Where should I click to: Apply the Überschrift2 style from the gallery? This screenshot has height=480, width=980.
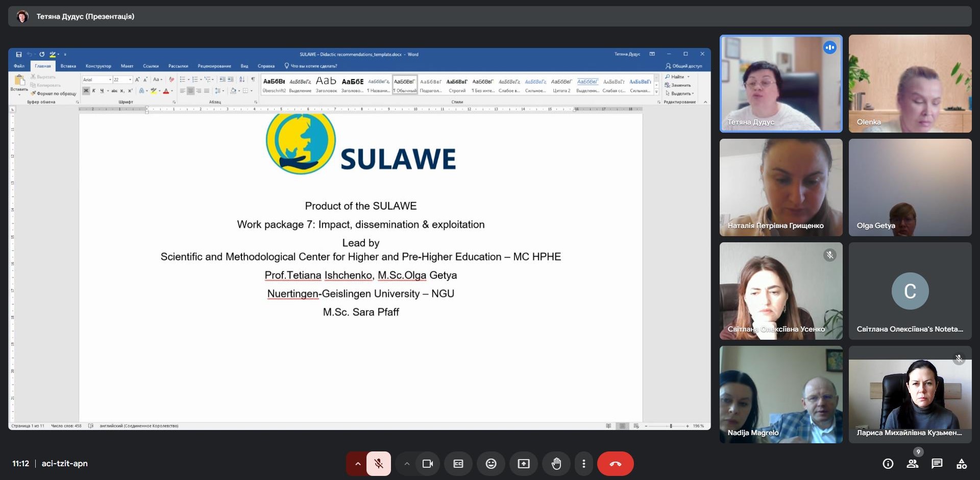pos(274,85)
